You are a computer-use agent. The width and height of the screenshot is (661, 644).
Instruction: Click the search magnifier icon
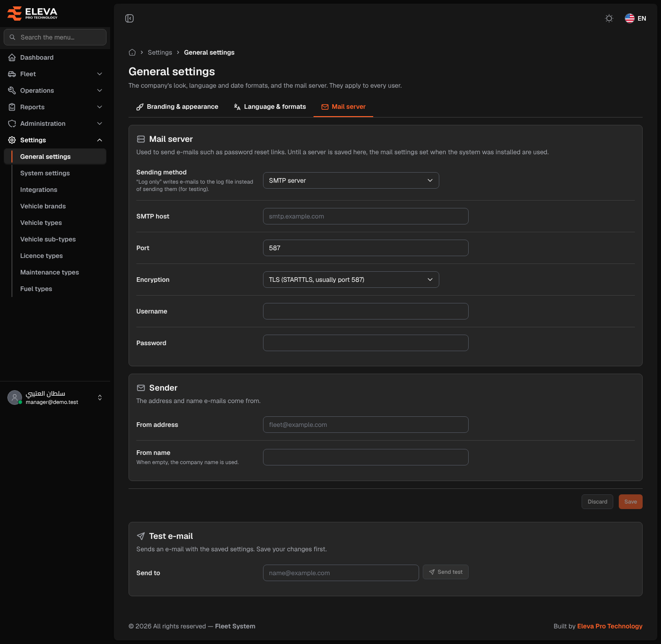(12, 37)
